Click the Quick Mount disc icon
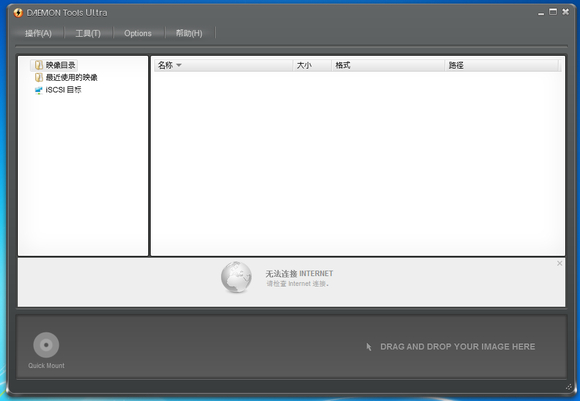The image size is (580, 401). pyautogui.click(x=46, y=345)
